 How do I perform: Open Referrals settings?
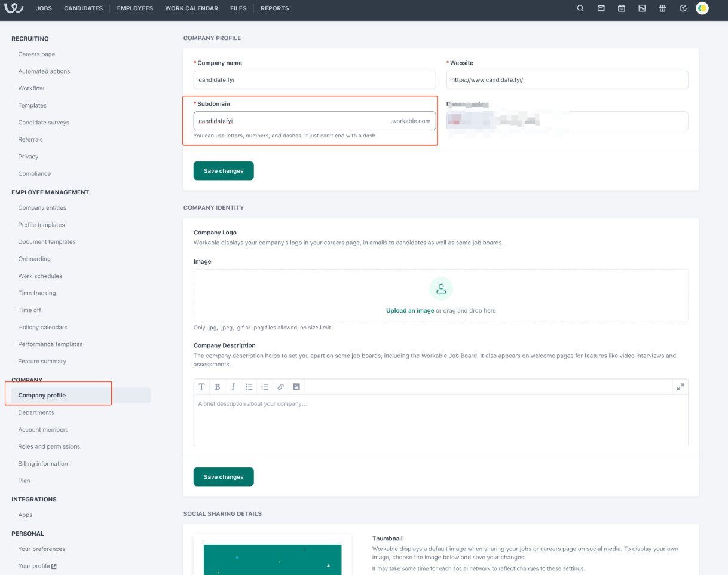31,139
